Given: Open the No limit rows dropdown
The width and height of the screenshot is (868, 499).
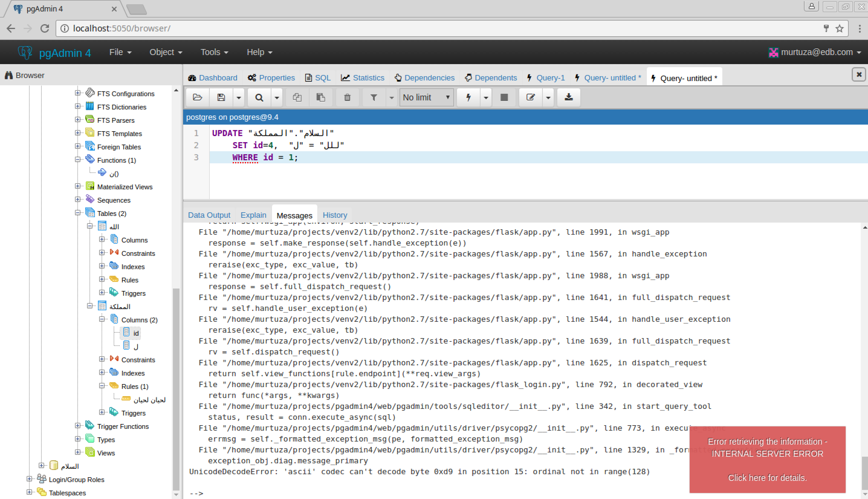Looking at the screenshot, I should (x=426, y=97).
